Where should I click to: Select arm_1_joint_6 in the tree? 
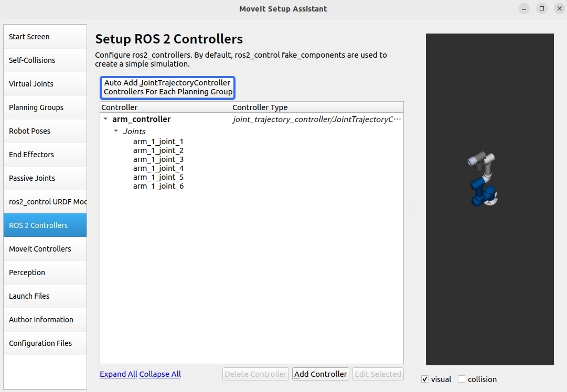click(158, 187)
